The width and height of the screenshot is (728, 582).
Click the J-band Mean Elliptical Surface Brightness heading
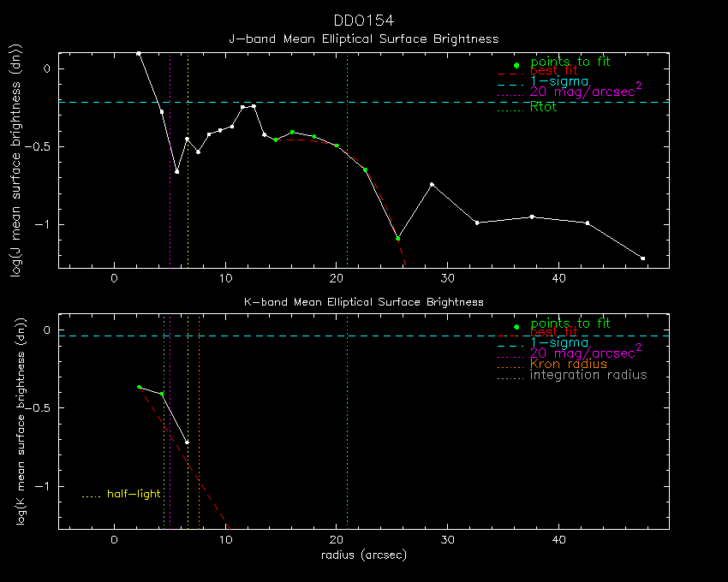[363, 39]
